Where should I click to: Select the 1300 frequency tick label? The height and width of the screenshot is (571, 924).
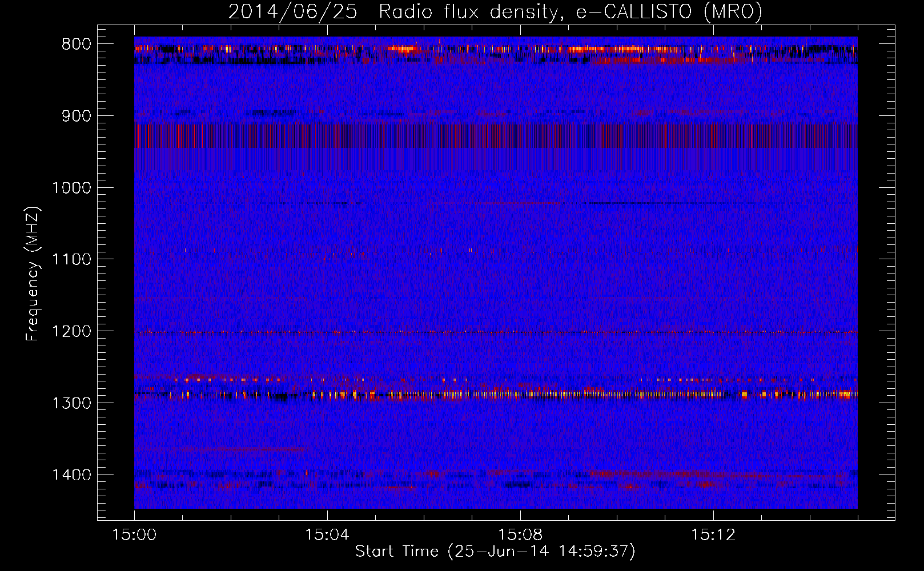[71, 403]
